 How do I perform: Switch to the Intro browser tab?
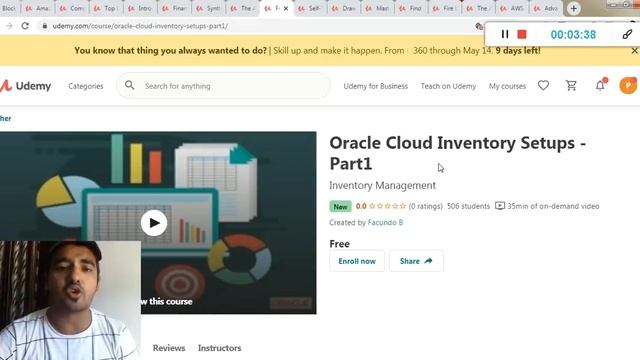(140, 8)
